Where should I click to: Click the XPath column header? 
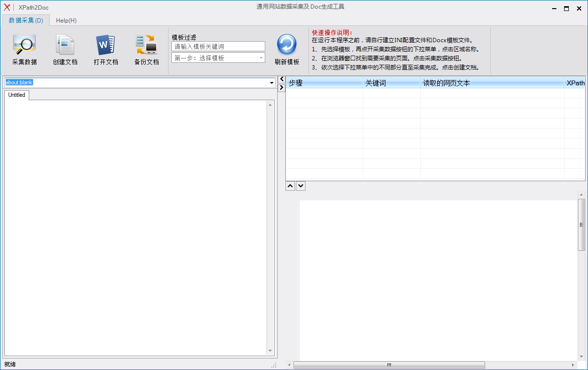(x=576, y=82)
